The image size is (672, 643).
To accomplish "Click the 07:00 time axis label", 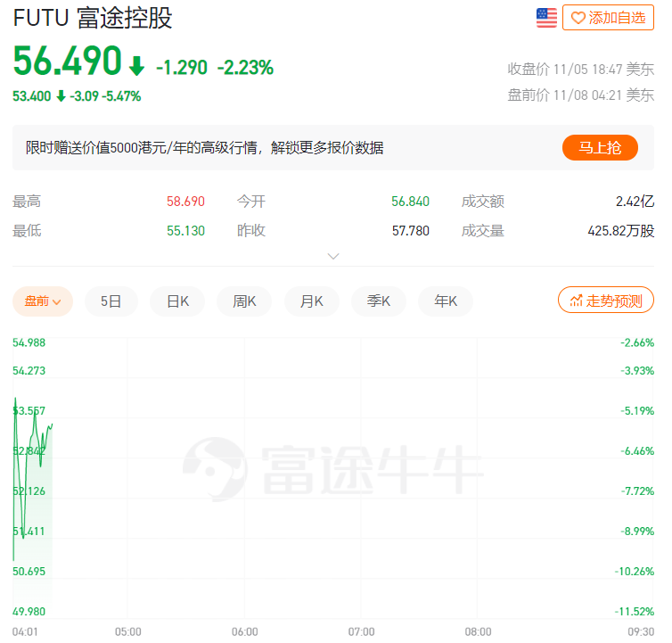I will click(x=361, y=631).
